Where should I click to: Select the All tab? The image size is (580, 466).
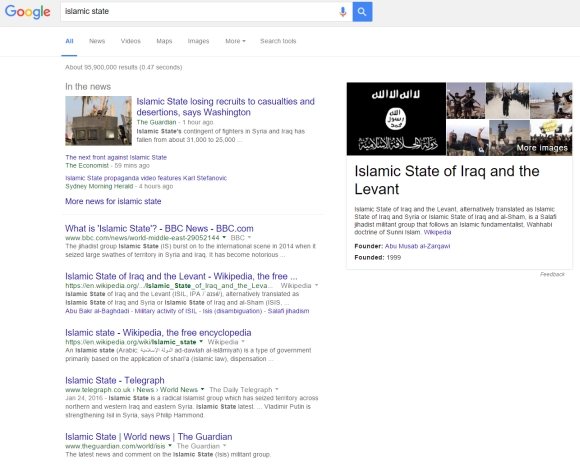pyautogui.click(x=69, y=41)
